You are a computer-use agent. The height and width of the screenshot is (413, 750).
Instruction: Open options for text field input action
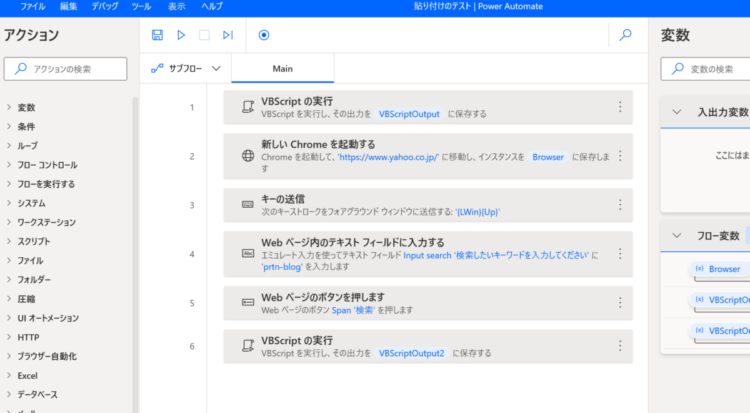(x=620, y=254)
